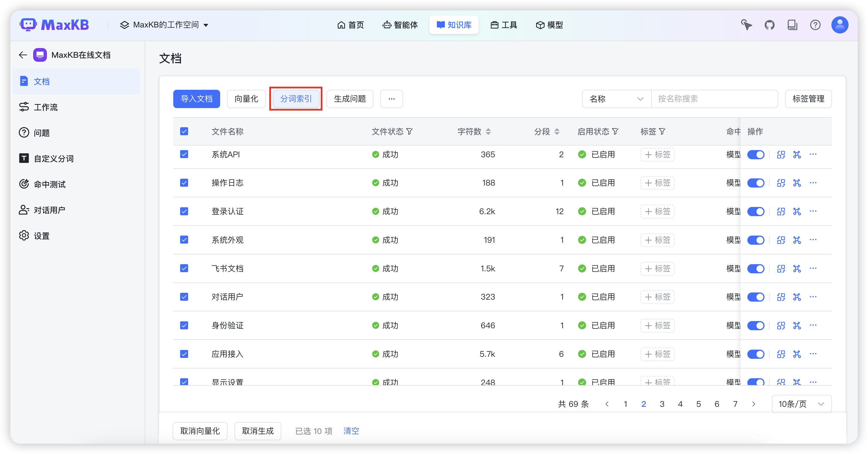The width and height of the screenshot is (868, 454).
Task: Click the MaxKB在线文档 knowledge base icon
Action: (40, 55)
